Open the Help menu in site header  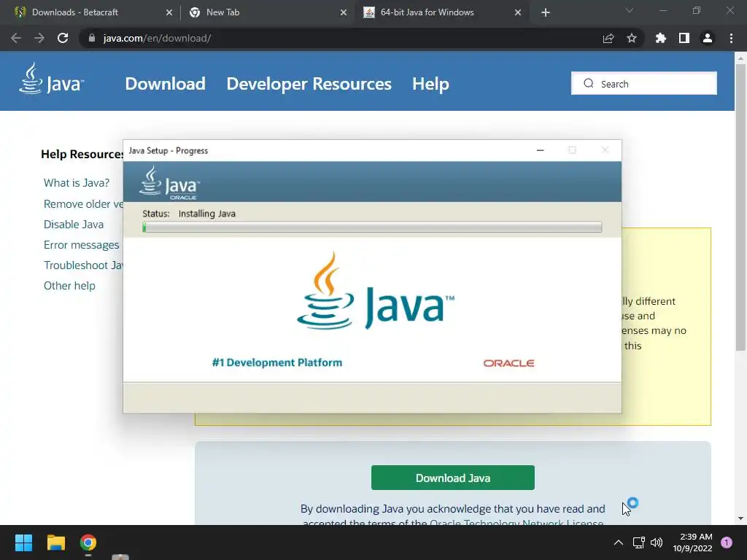pyautogui.click(x=430, y=84)
